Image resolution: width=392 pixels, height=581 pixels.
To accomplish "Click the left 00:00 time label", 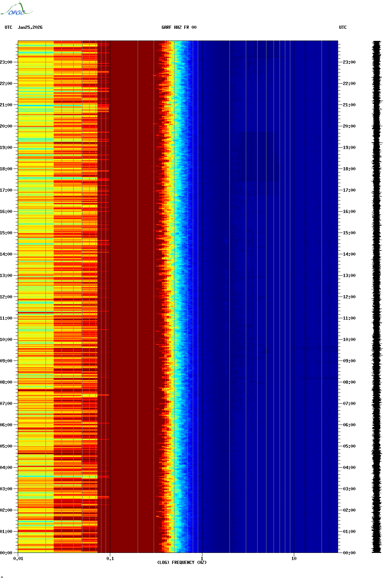I will click(x=6, y=553).
